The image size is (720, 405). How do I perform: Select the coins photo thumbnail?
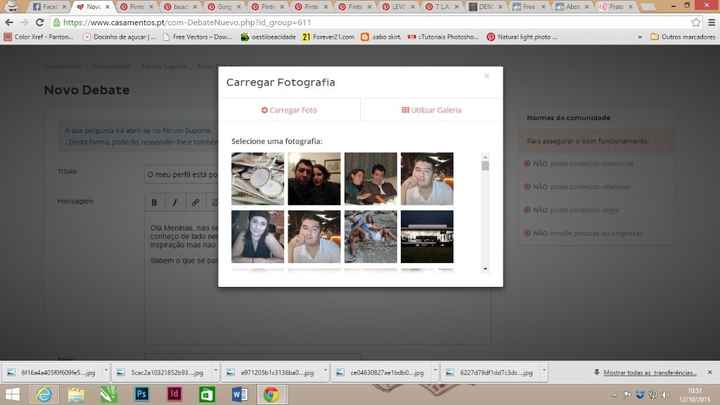258,179
